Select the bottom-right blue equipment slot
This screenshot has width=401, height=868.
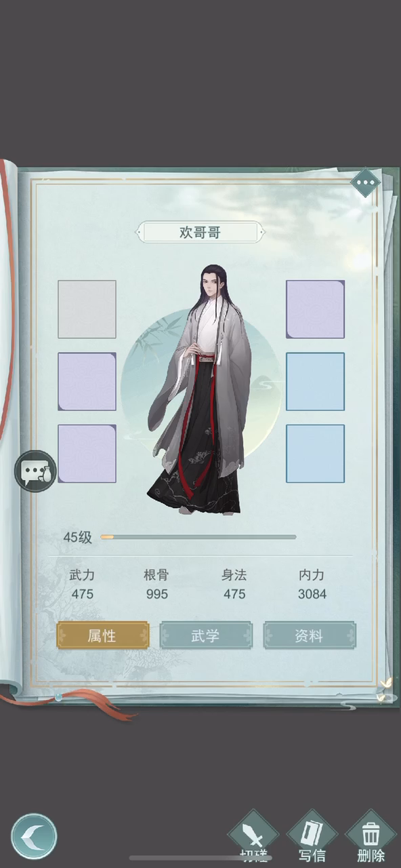(315, 454)
